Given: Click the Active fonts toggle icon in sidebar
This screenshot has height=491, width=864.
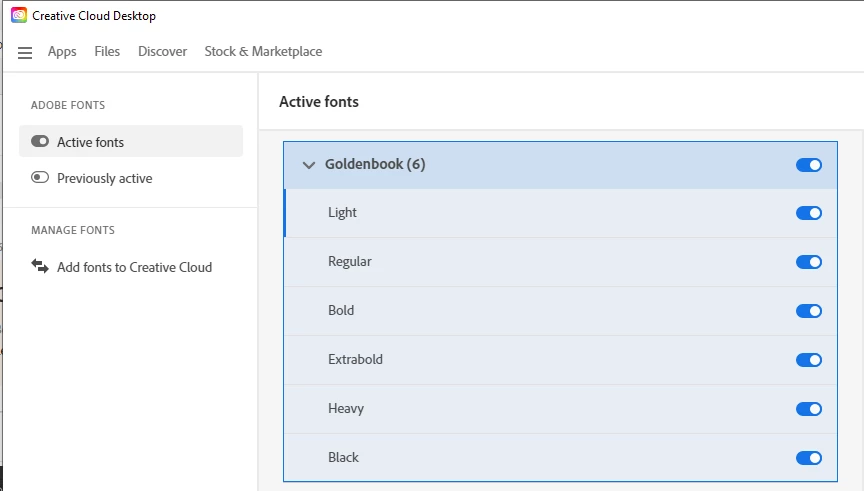Looking at the screenshot, I should tap(40, 142).
